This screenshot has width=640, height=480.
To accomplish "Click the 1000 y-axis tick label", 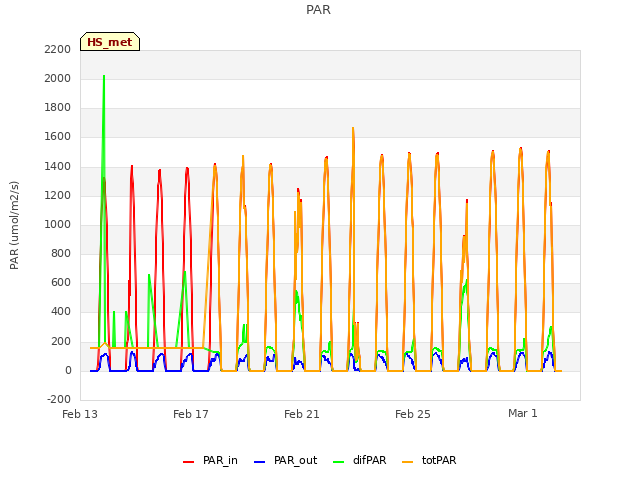I will [58, 224].
